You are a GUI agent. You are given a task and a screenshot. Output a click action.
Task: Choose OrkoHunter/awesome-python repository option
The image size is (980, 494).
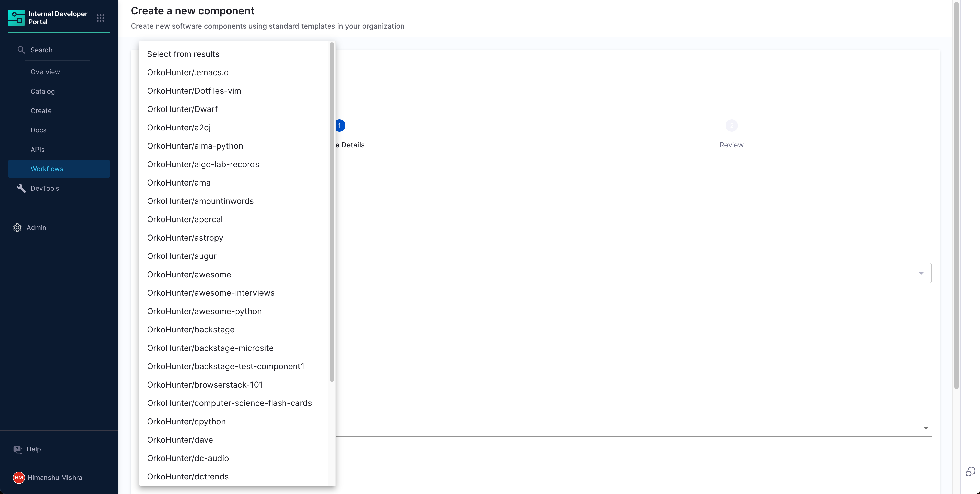click(204, 312)
